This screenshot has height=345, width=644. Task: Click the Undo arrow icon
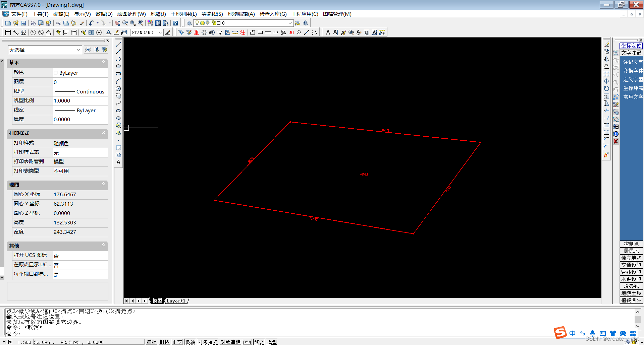tap(91, 23)
